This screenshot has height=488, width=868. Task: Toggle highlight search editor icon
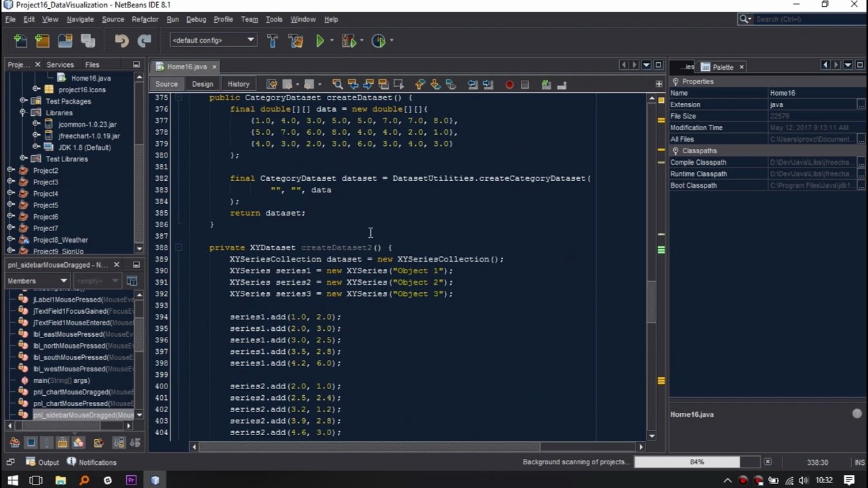click(383, 84)
